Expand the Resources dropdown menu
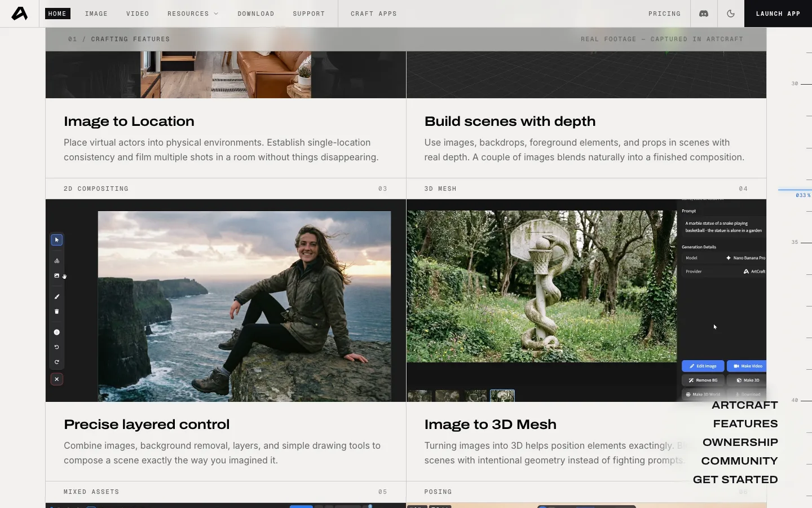Image resolution: width=812 pixels, height=508 pixels. pyautogui.click(x=192, y=14)
